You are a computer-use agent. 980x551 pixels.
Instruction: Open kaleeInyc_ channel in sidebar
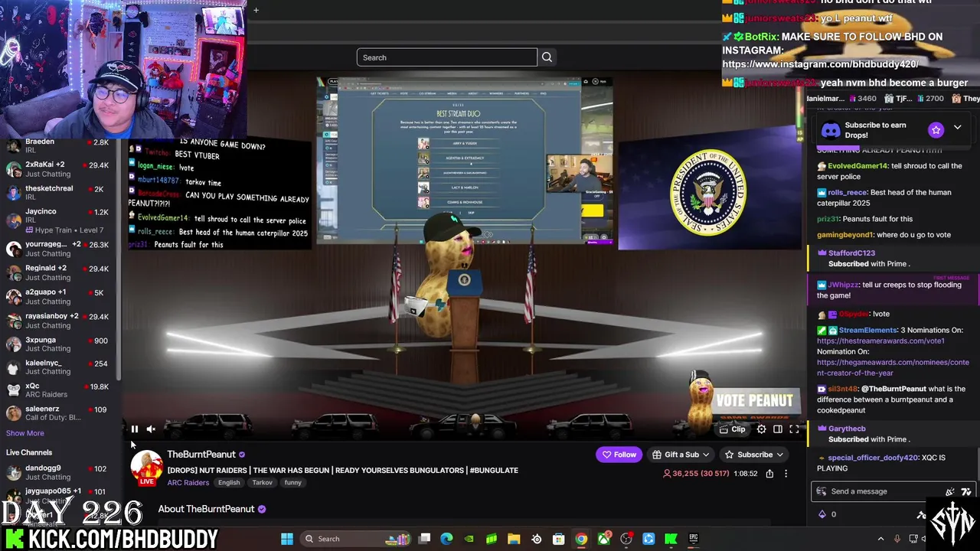(x=57, y=367)
